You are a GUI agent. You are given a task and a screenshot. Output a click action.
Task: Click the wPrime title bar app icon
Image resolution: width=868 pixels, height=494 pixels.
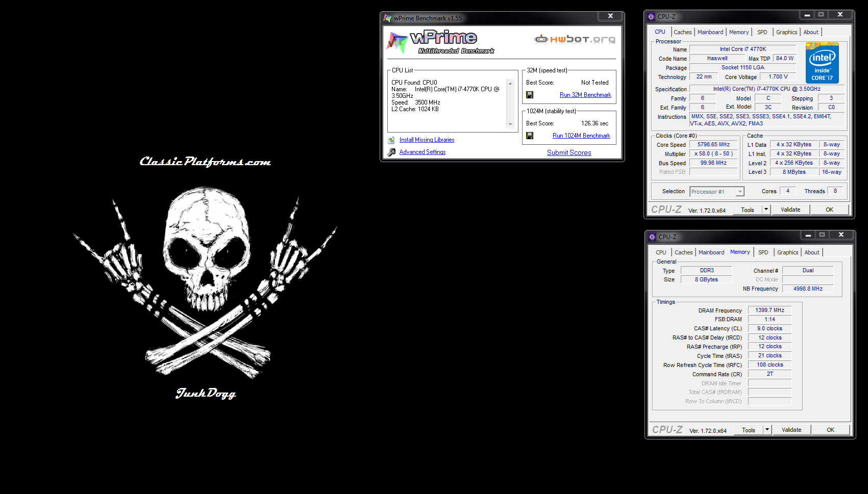[387, 18]
